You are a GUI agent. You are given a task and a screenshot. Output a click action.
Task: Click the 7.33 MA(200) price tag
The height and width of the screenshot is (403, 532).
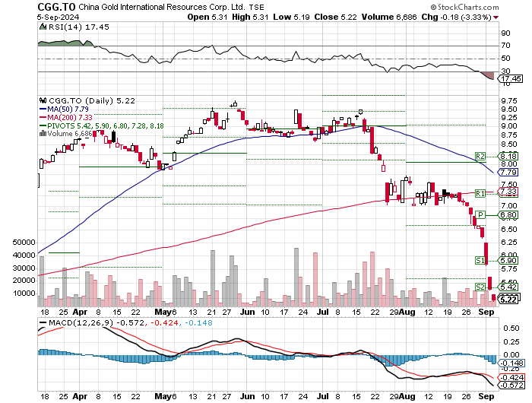(x=508, y=192)
